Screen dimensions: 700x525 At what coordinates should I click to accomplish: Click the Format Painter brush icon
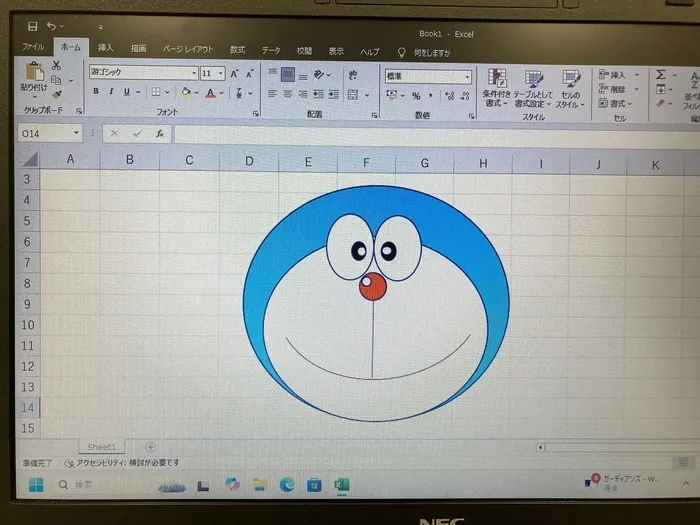56,95
